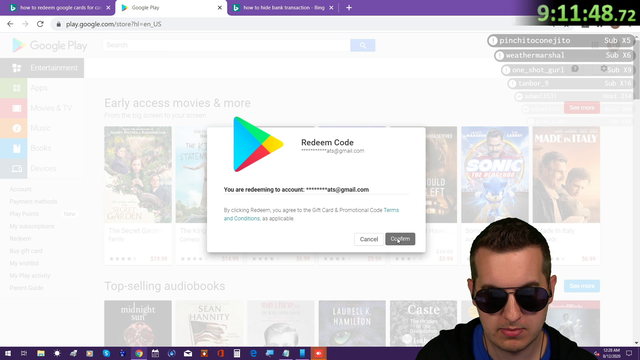Switch to 'how to redeem google cards' tab
The height and width of the screenshot is (360, 640).
pyautogui.click(x=60, y=8)
